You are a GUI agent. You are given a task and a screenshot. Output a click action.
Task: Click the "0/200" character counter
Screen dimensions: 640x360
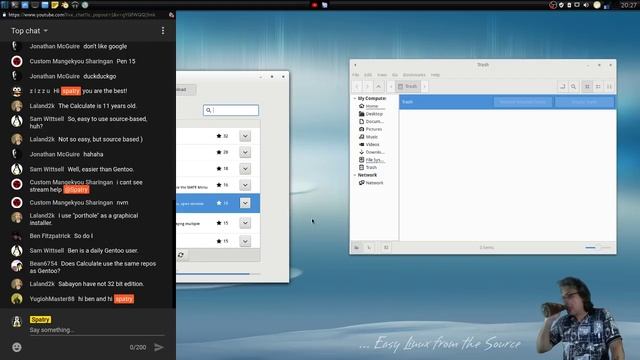pyautogui.click(x=138, y=347)
